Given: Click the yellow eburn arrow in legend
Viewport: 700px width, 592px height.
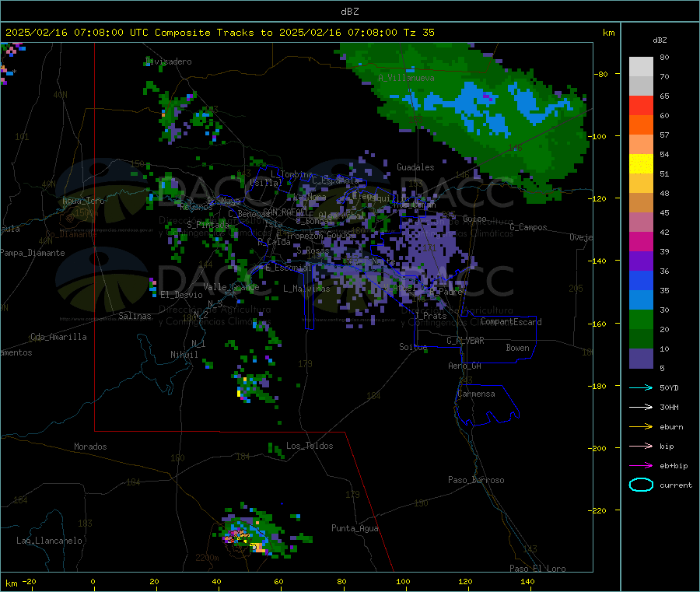Looking at the screenshot, I should 641,427.
